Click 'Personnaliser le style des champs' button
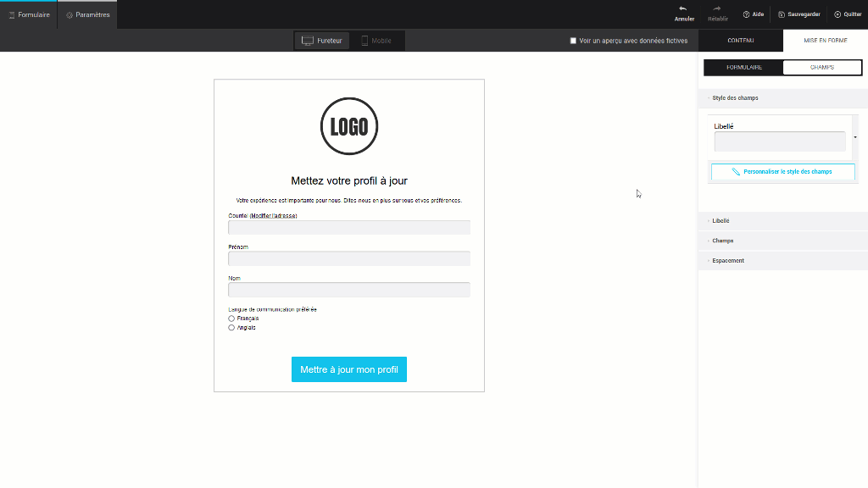Screen dimensions: 868x488 782,172
